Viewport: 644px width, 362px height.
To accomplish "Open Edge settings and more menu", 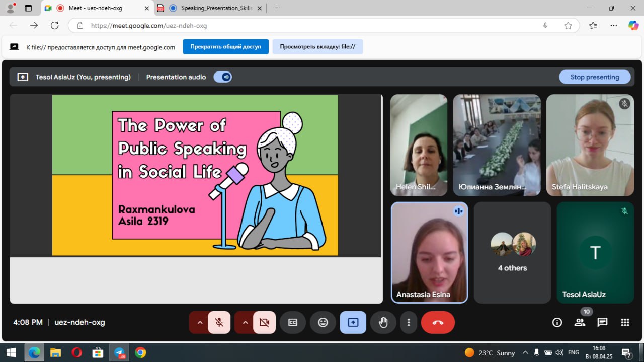I will (614, 26).
